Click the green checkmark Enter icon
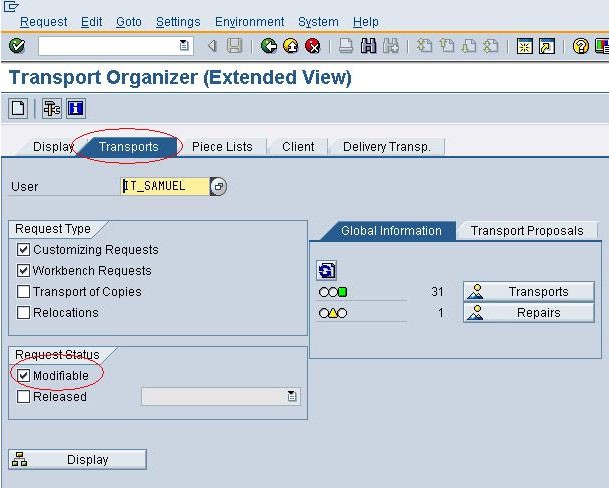The height and width of the screenshot is (488, 609). [17, 46]
